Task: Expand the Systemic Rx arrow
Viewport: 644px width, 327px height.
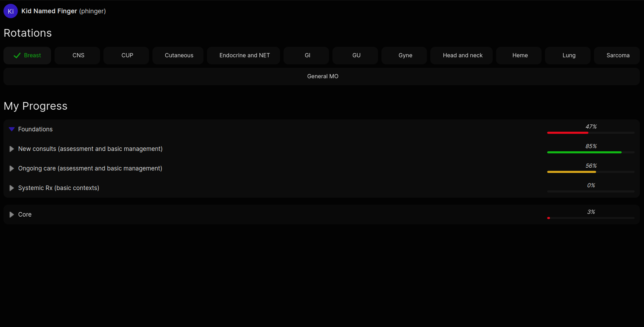Action: (x=12, y=188)
